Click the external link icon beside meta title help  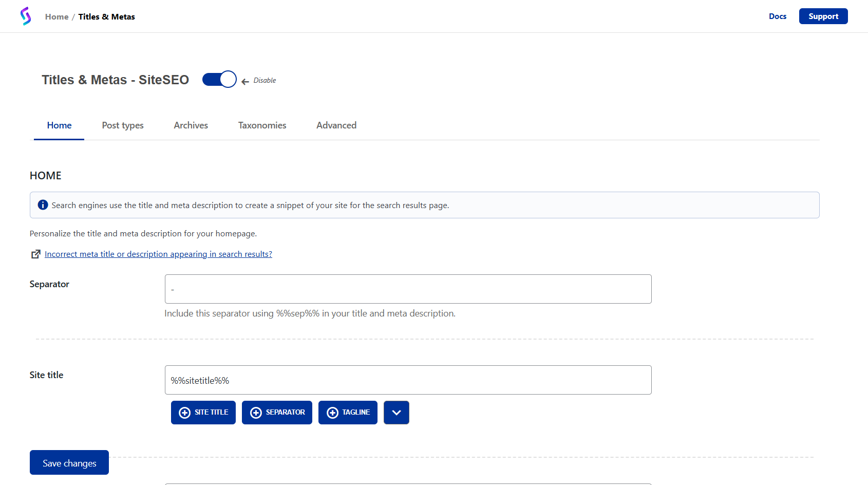[36, 254]
